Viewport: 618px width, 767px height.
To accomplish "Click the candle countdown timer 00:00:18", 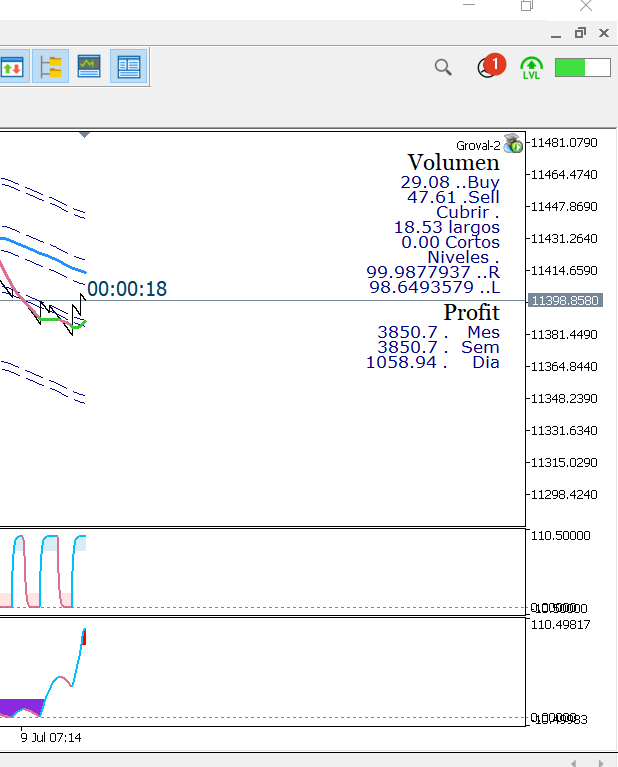I will (127, 289).
